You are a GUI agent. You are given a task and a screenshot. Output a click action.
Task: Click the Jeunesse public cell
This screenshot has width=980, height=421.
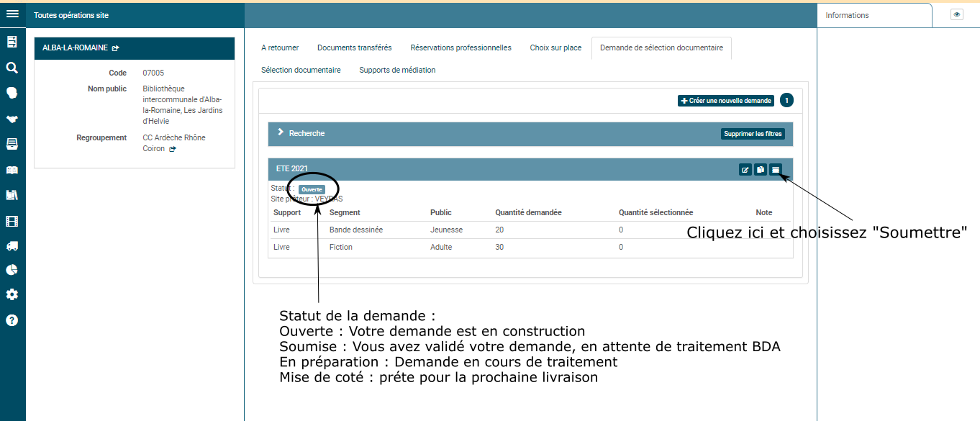pyautogui.click(x=446, y=230)
